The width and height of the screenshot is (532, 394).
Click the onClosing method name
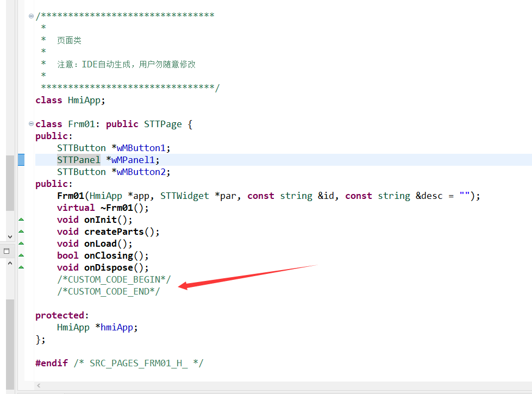(109, 255)
